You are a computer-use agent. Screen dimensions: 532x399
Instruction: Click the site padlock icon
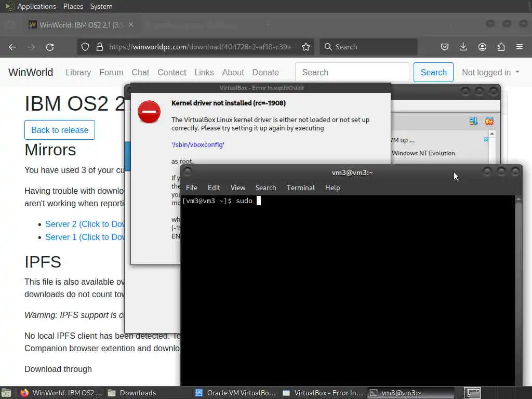tap(99, 47)
